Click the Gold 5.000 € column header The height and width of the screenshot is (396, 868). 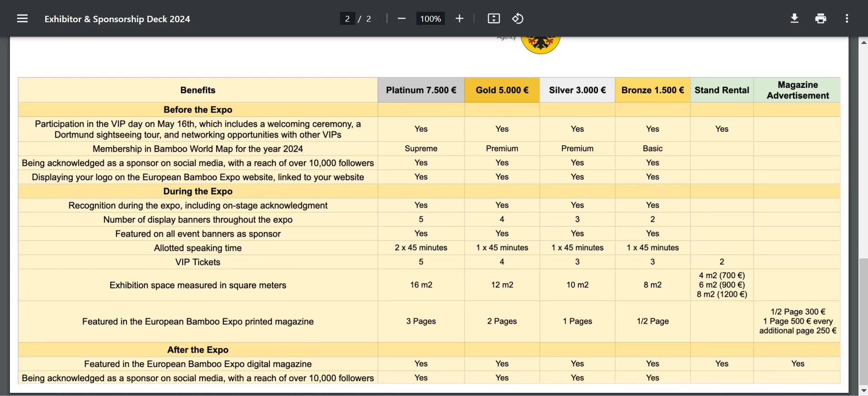pos(502,90)
